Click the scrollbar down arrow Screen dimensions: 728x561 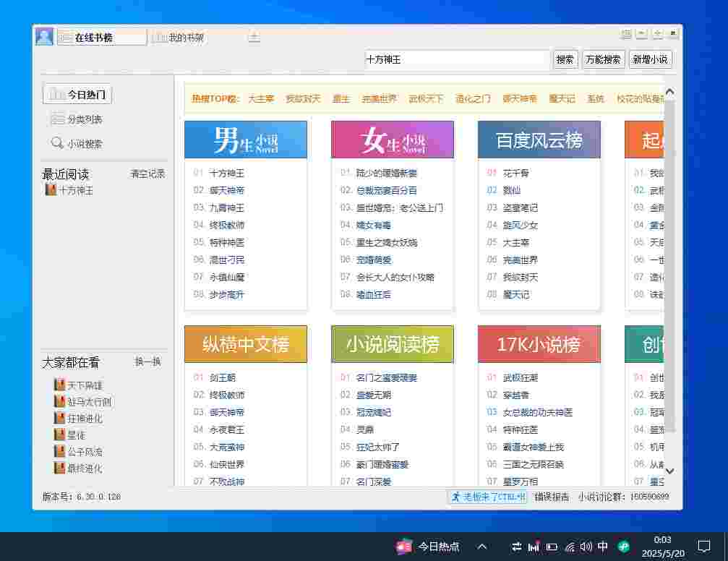(669, 471)
